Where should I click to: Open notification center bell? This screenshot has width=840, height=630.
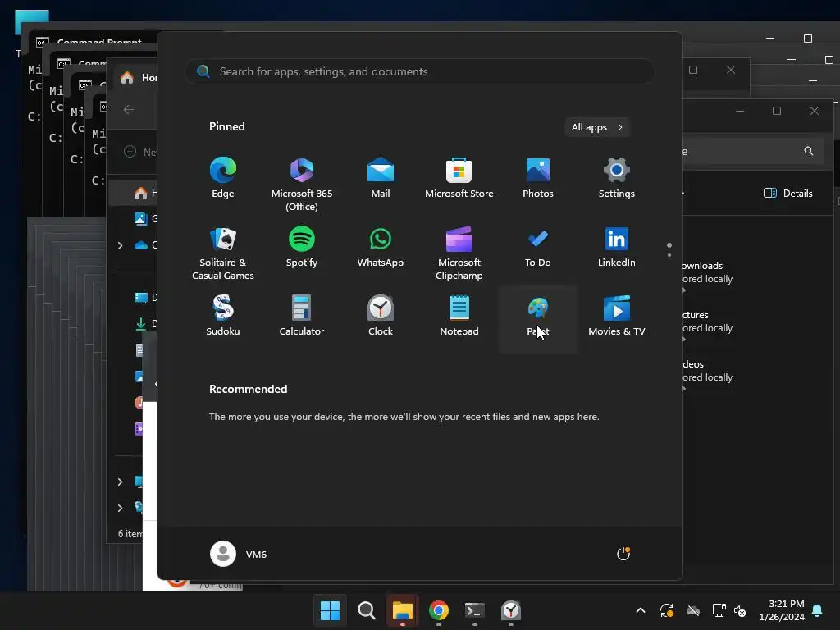pos(817,610)
